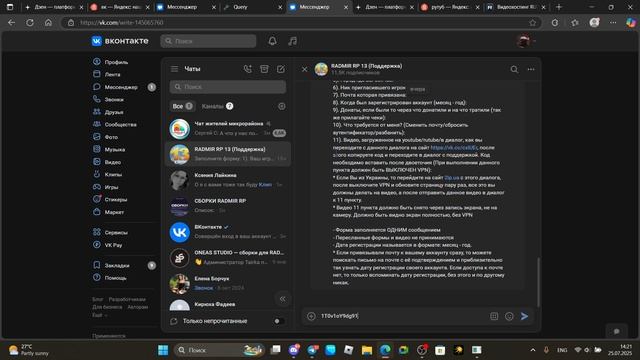The width and height of the screenshot is (640, 360).
Task: Click the taskbar search box
Action: (220, 350)
